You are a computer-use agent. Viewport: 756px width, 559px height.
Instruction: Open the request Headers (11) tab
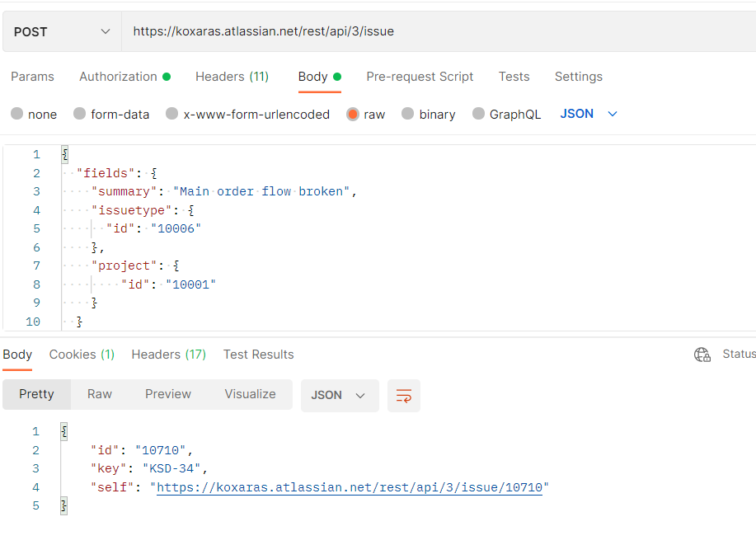click(x=232, y=77)
